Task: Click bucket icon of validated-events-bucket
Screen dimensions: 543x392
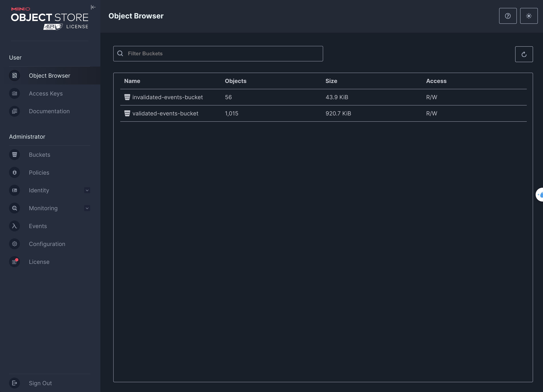Action: point(127,113)
